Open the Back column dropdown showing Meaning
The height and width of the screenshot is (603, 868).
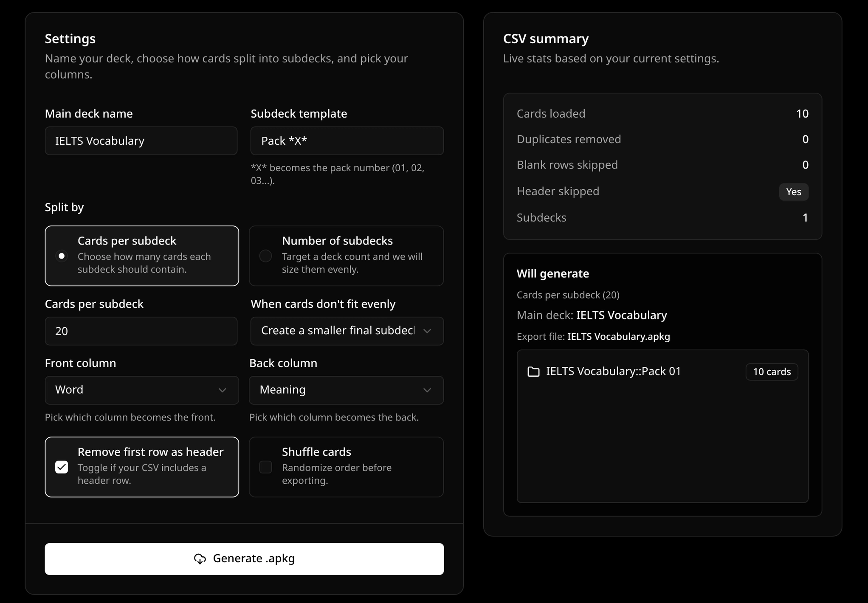(x=346, y=390)
